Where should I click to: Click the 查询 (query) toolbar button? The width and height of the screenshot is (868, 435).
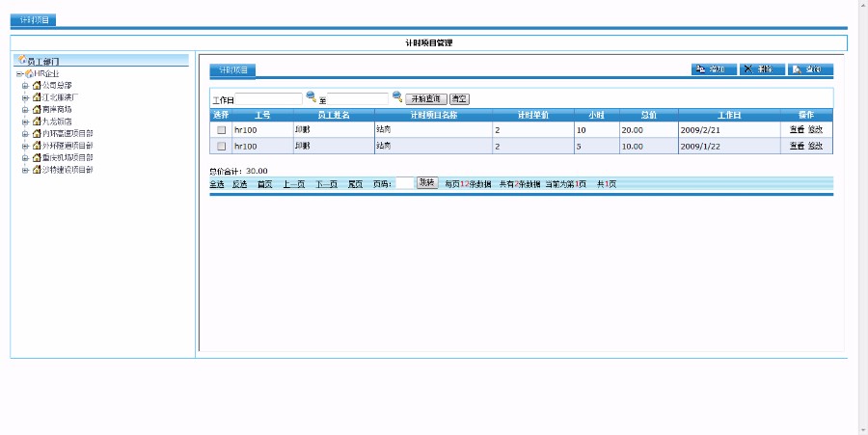(810, 69)
